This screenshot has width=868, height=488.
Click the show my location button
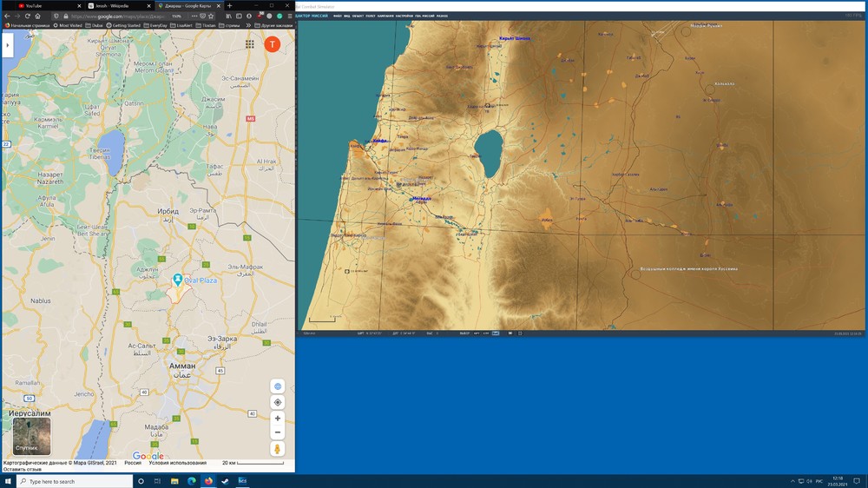point(278,402)
